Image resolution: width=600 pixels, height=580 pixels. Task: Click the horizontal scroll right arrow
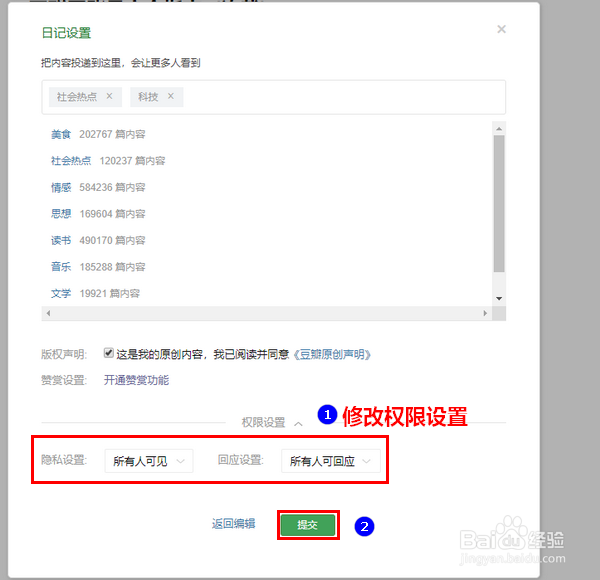pyautogui.click(x=485, y=313)
